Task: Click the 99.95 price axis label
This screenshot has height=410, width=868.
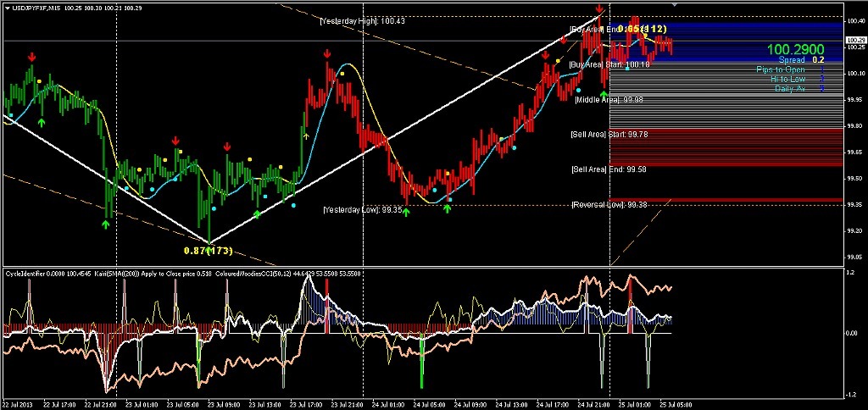Action: point(854,100)
